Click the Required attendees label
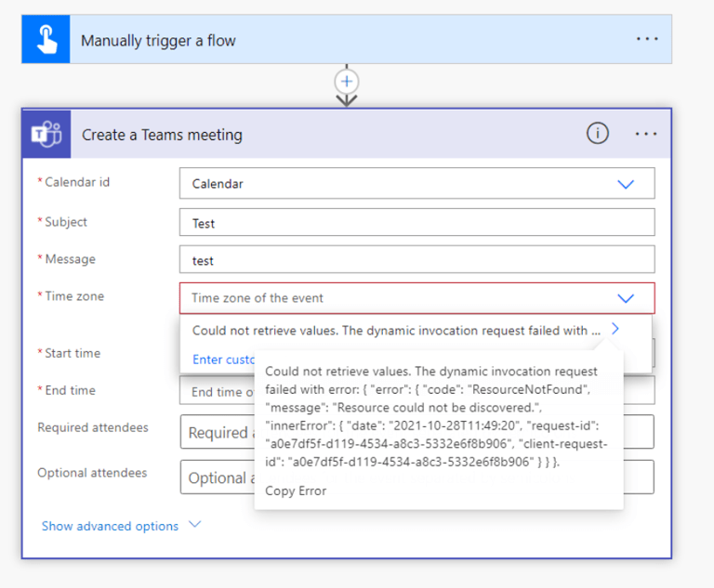The image size is (714, 588). 93,427
